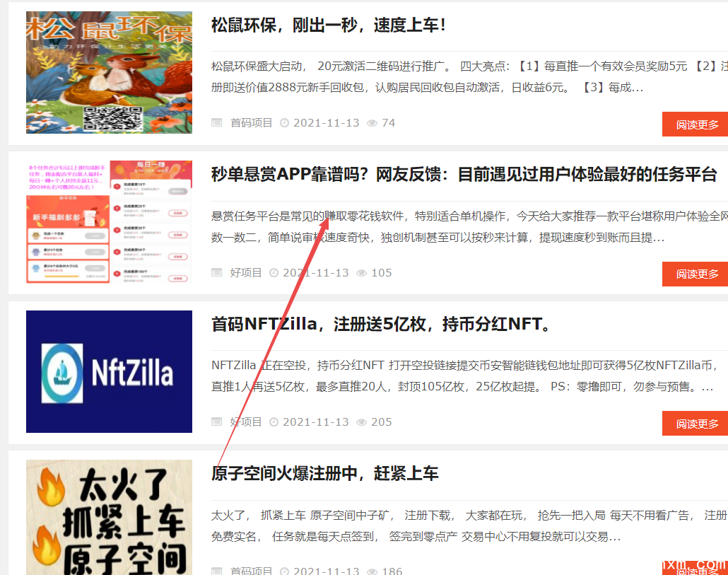Click excerpt starting 太火了， 抓紧上车 原子空间中子矿

[469, 525]
